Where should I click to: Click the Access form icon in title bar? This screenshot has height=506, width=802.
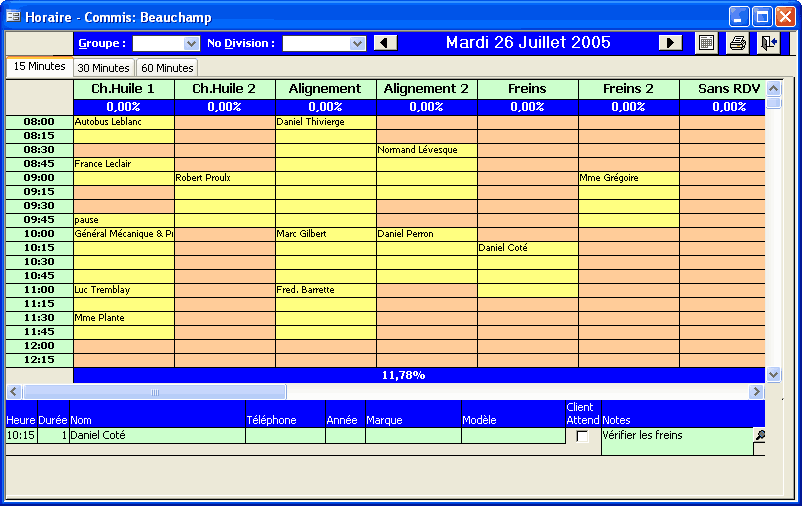[13, 16]
